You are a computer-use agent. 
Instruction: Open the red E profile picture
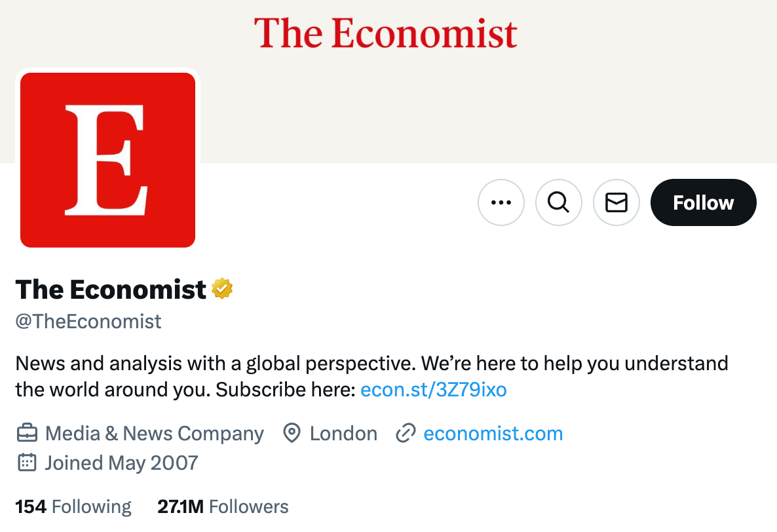pyautogui.click(x=107, y=159)
